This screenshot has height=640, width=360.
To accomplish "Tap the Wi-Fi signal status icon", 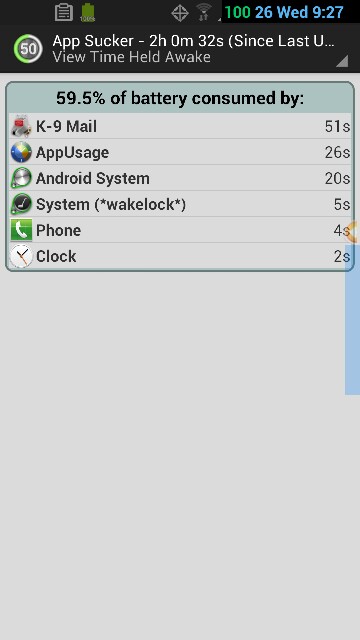I will (x=203, y=12).
